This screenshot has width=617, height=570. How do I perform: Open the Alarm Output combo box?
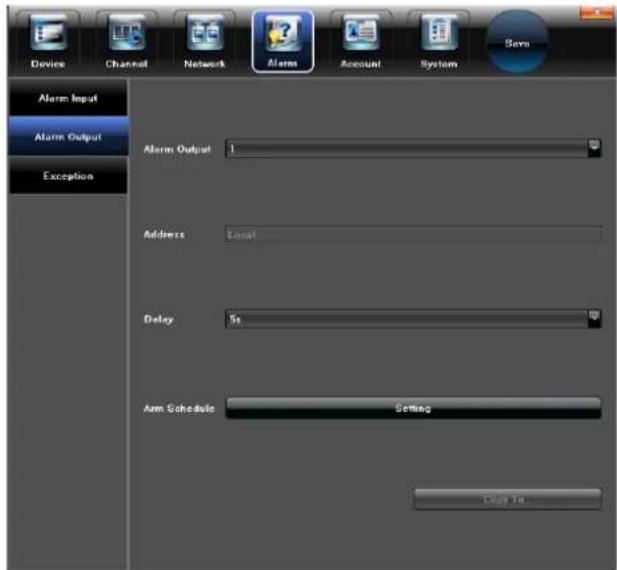click(413, 148)
